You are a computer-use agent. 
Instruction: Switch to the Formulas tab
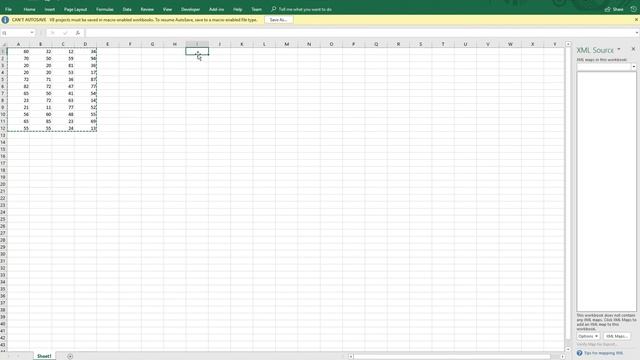click(104, 9)
